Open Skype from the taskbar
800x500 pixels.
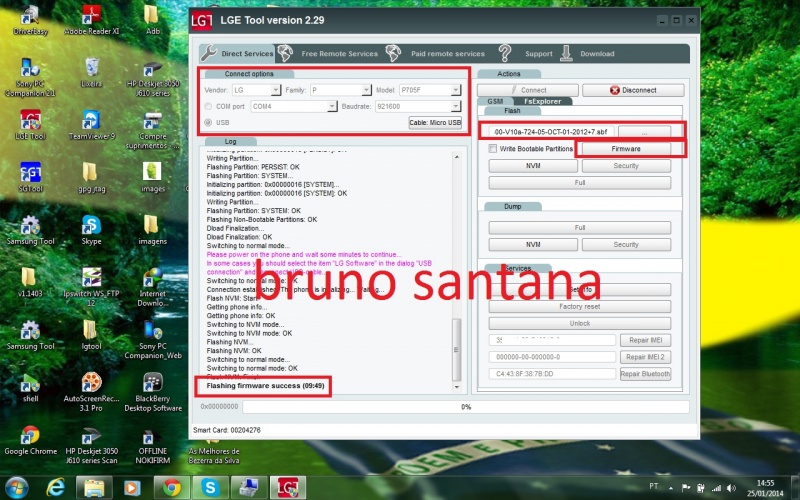click(210, 488)
